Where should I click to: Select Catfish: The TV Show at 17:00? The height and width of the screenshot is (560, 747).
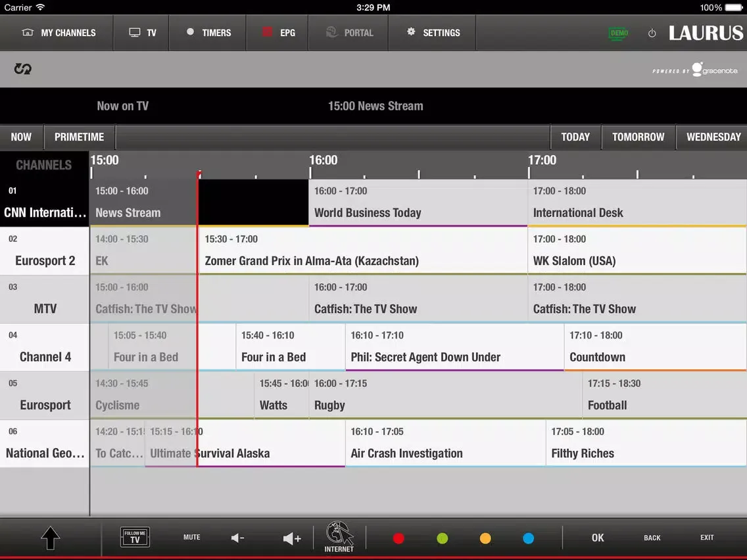637,299
